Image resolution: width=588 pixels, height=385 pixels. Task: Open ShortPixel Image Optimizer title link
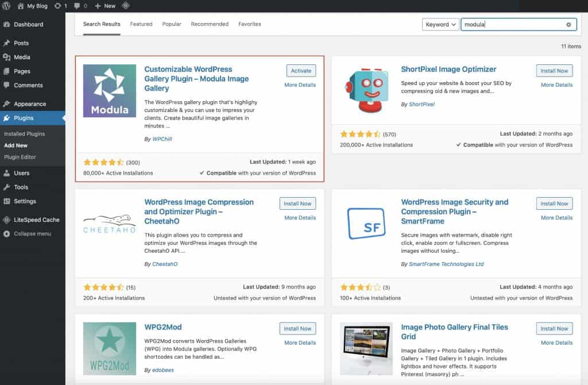coord(448,70)
